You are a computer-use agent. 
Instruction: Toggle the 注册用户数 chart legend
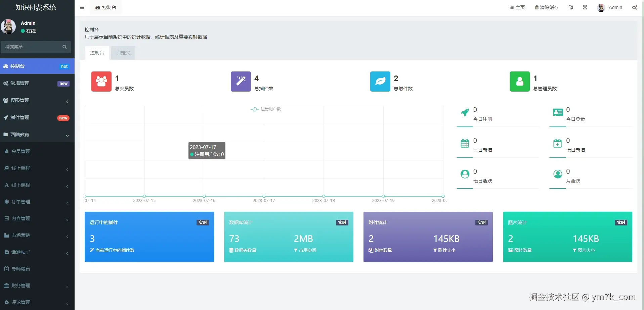266,109
